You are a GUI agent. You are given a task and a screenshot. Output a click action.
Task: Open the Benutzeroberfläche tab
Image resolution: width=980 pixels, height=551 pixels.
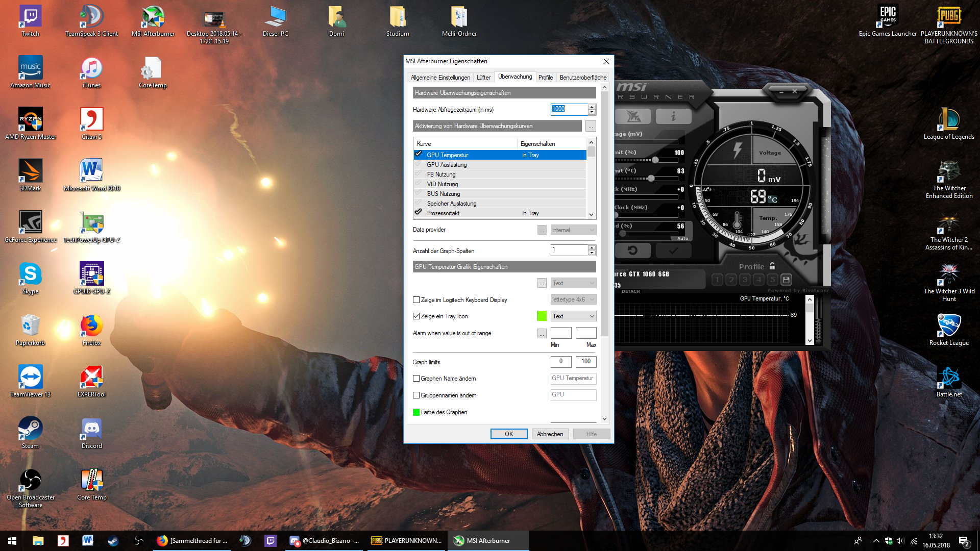point(583,78)
